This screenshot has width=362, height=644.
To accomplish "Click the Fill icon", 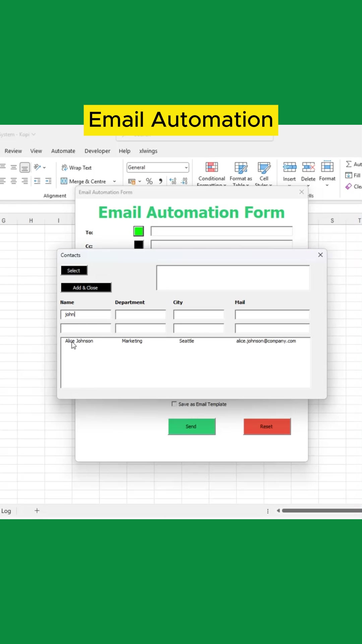I will tap(349, 175).
